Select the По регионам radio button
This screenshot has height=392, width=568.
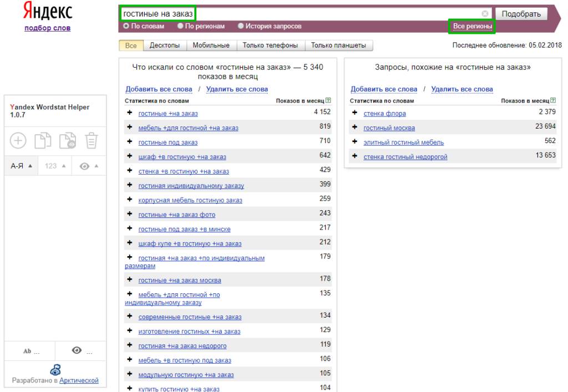(180, 26)
